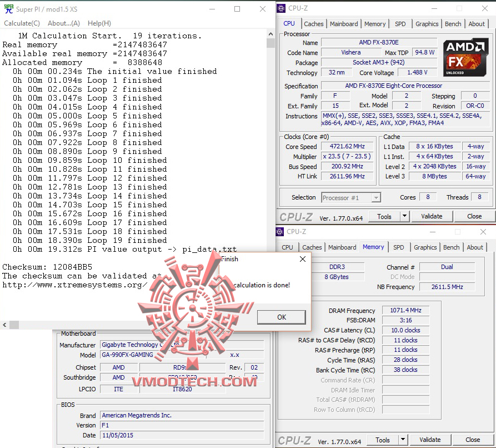Open Mainboard tab in bottom CPU-Z window
The width and height of the screenshot is (496, 448).
point(342,247)
